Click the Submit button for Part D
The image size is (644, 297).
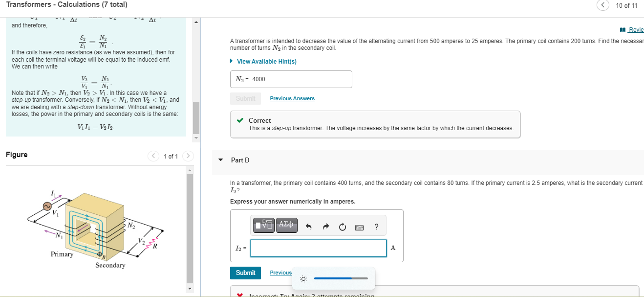point(245,273)
